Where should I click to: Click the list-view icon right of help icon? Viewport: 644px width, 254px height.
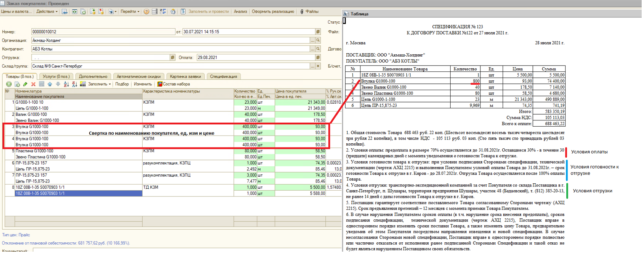point(155,12)
